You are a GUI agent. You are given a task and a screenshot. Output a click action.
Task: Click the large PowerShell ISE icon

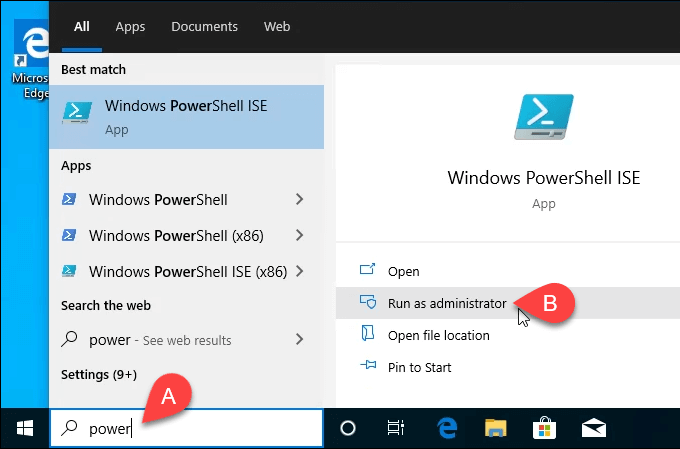coord(543,118)
